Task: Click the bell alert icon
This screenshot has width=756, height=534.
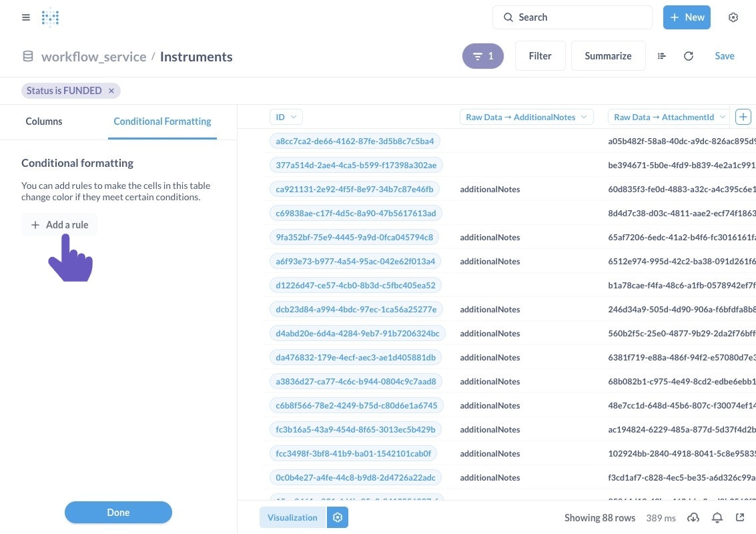Action: click(717, 517)
